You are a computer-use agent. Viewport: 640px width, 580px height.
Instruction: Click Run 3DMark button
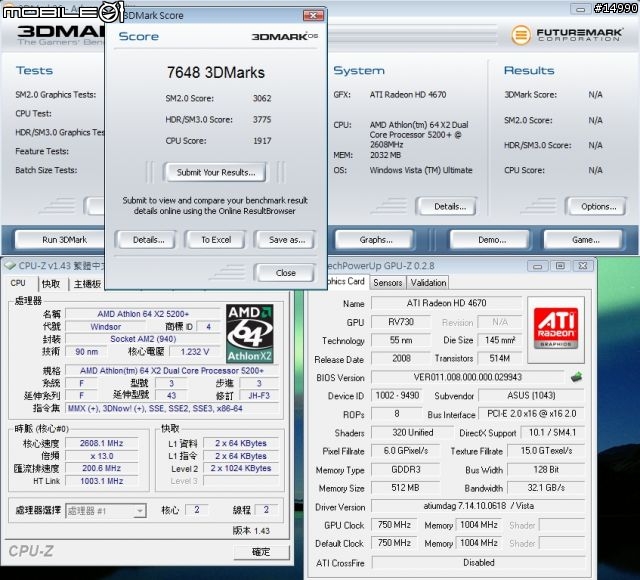tap(60, 240)
